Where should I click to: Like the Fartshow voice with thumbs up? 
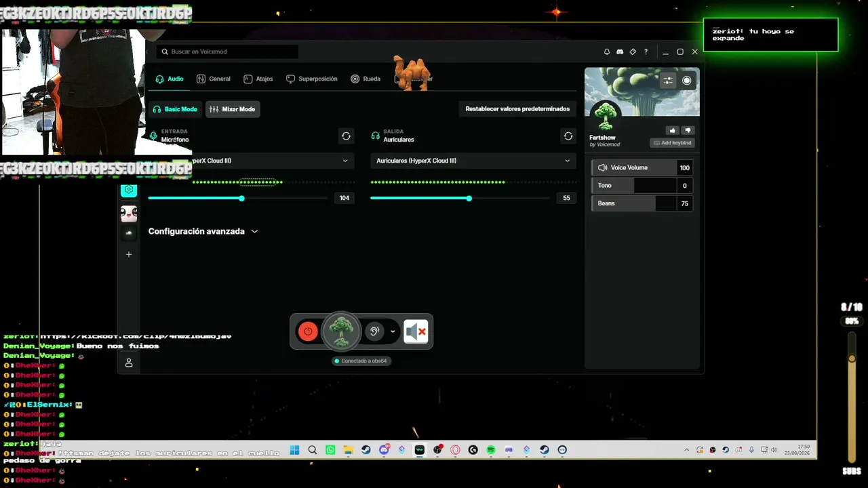(673, 130)
